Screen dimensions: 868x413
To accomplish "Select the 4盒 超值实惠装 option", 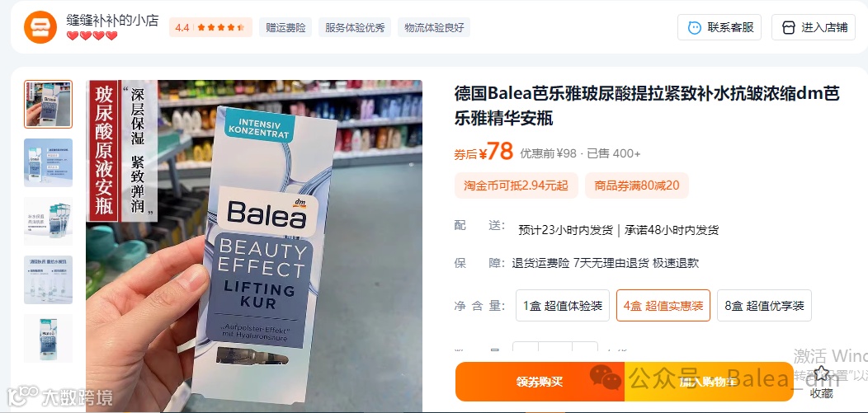I will point(663,305).
